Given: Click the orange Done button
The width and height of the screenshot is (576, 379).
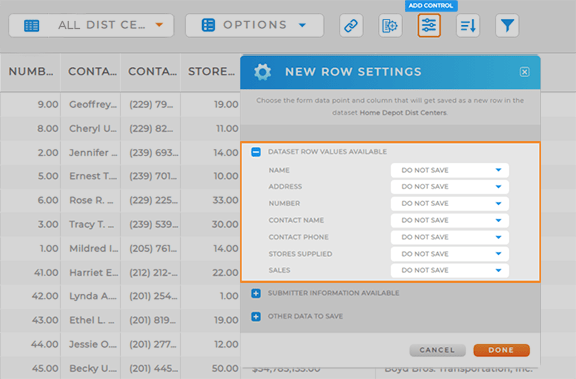Looking at the screenshot, I should (501, 350).
